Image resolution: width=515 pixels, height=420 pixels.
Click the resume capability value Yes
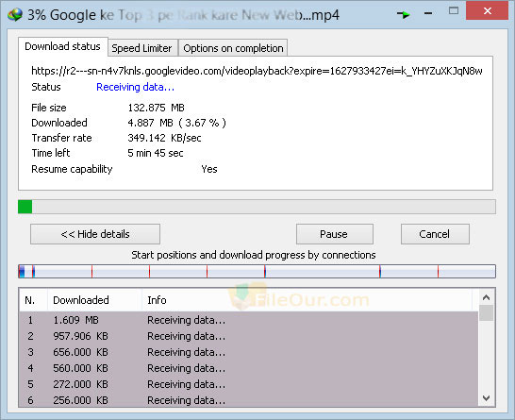pos(209,169)
